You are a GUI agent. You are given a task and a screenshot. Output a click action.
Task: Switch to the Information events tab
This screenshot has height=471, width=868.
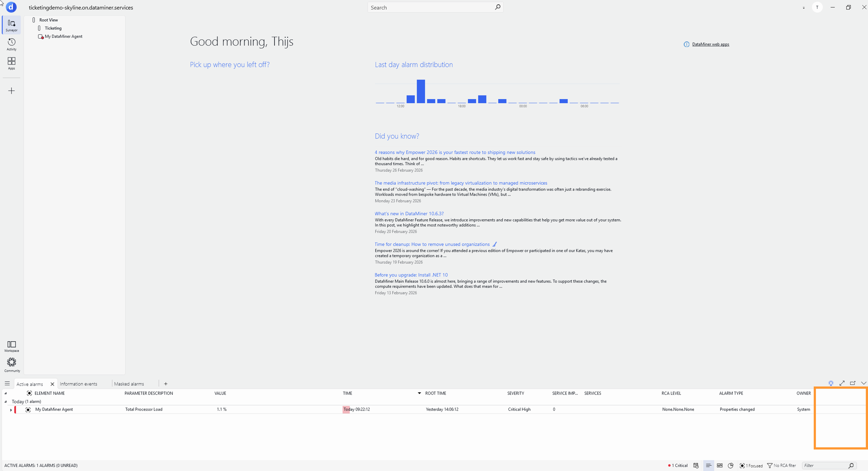click(x=78, y=384)
